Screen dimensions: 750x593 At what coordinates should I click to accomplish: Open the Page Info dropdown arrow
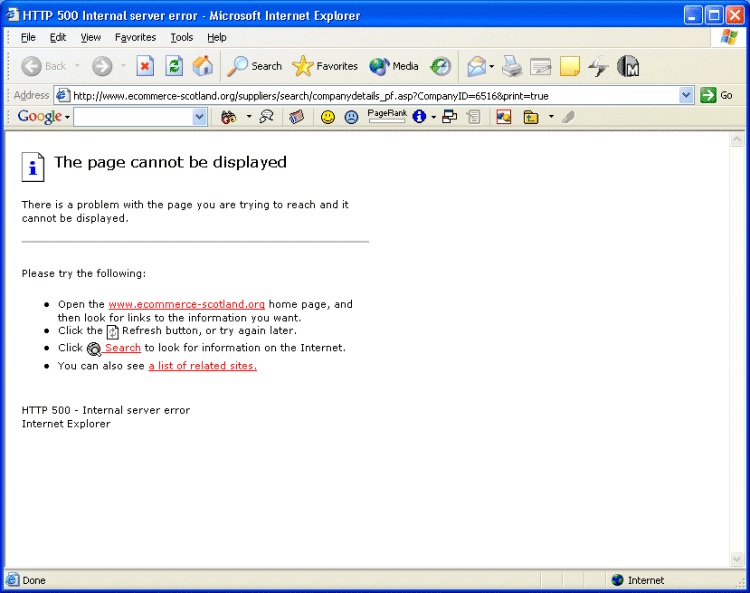click(433, 117)
